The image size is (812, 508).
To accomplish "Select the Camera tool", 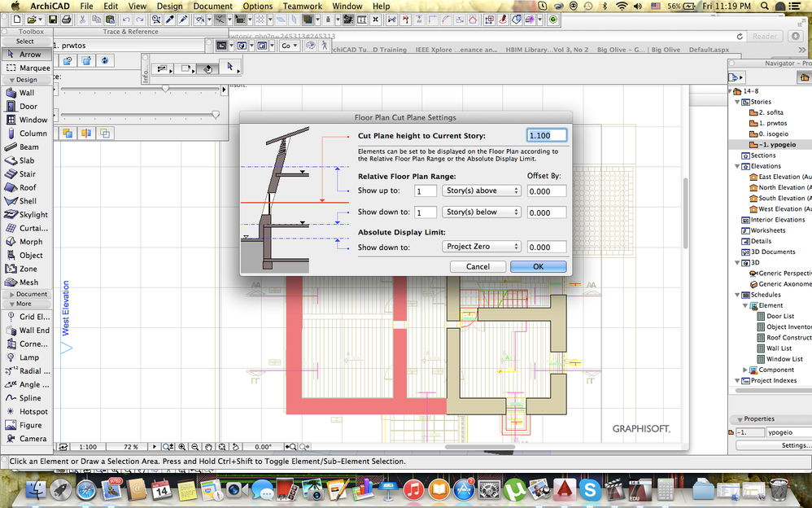I will tap(33, 439).
